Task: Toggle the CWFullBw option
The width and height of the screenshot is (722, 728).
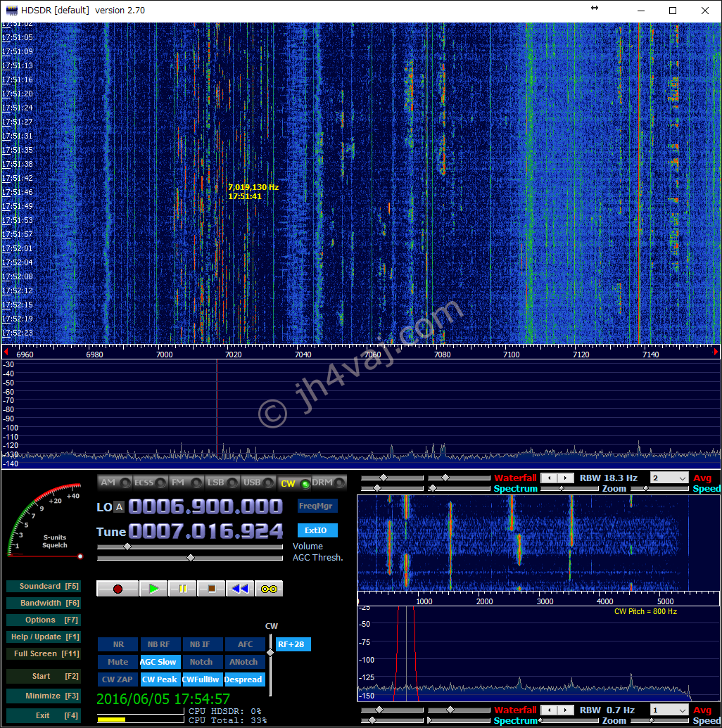Action: coord(201,679)
